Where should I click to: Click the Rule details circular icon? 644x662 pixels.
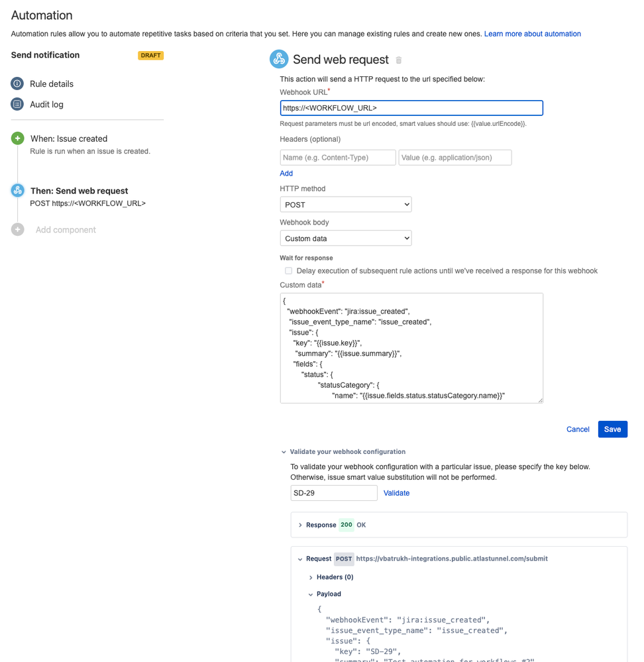click(17, 83)
